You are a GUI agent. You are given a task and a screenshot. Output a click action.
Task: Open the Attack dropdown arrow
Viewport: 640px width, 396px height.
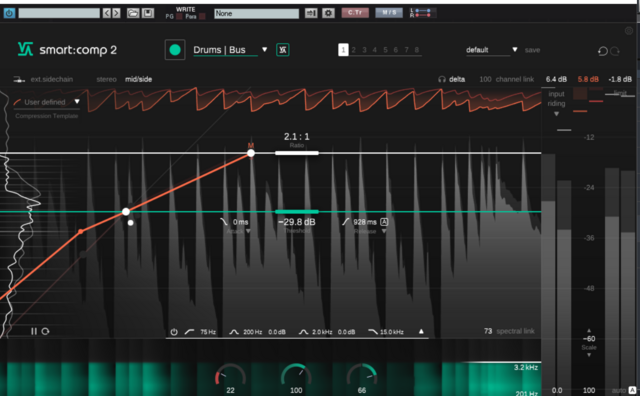(x=248, y=231)
